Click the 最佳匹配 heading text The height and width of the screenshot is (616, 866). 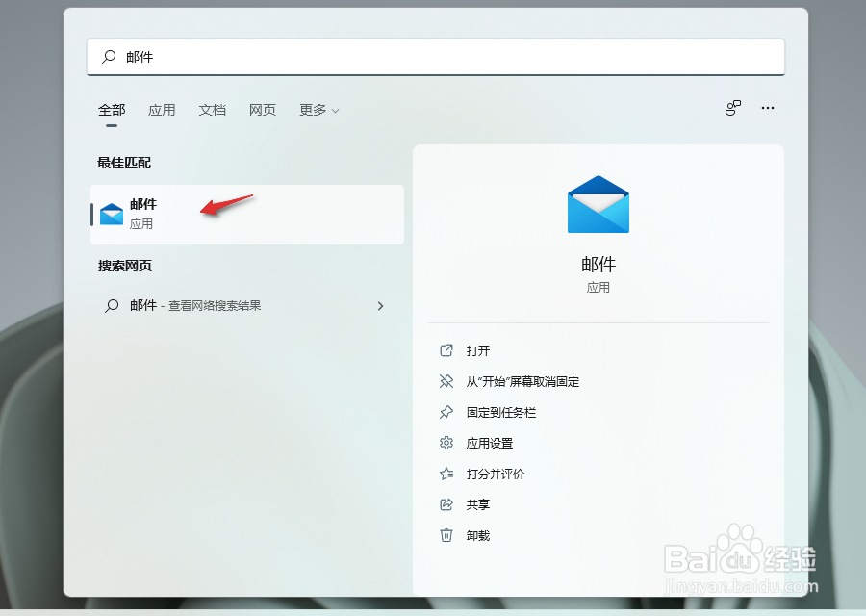(x=124, y=163)
